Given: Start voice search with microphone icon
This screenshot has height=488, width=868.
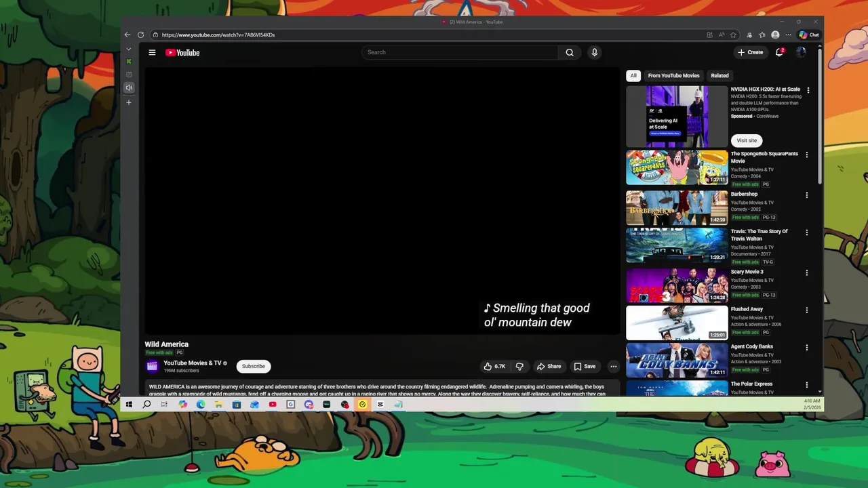Looking at the screenshot, I should 594,52.
